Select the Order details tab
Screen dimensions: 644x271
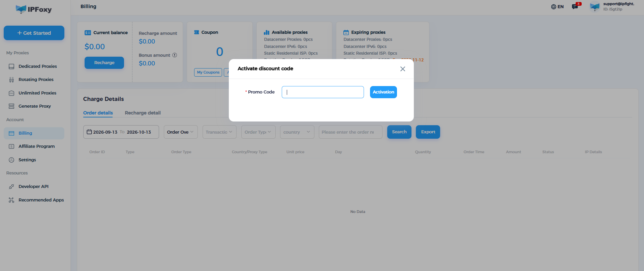point(98,113)
